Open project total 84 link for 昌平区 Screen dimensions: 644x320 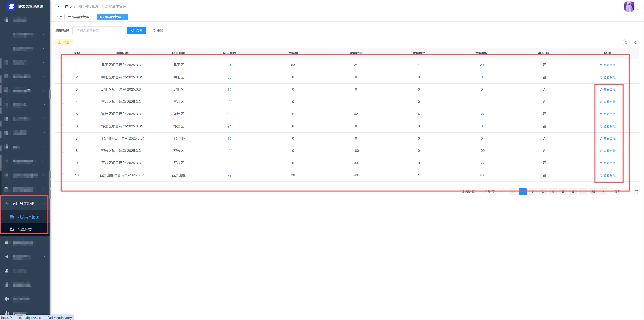click(229, 65)
